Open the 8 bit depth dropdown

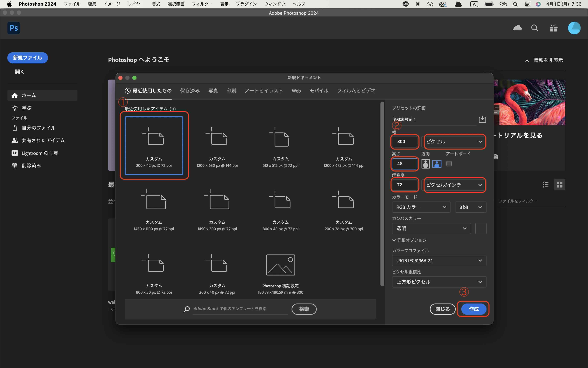click(470, 207)
